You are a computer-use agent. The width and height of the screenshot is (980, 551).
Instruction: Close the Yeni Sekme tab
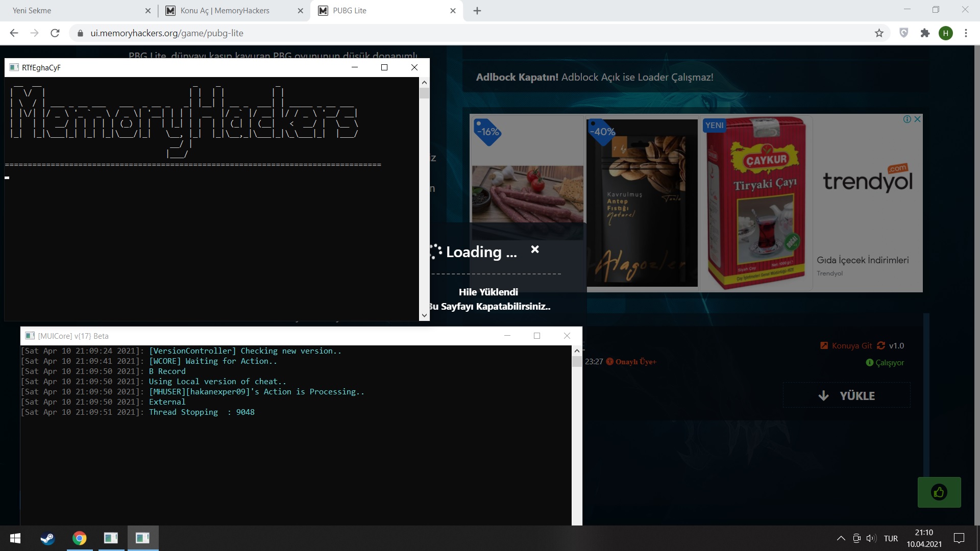(x=148, y=11)
